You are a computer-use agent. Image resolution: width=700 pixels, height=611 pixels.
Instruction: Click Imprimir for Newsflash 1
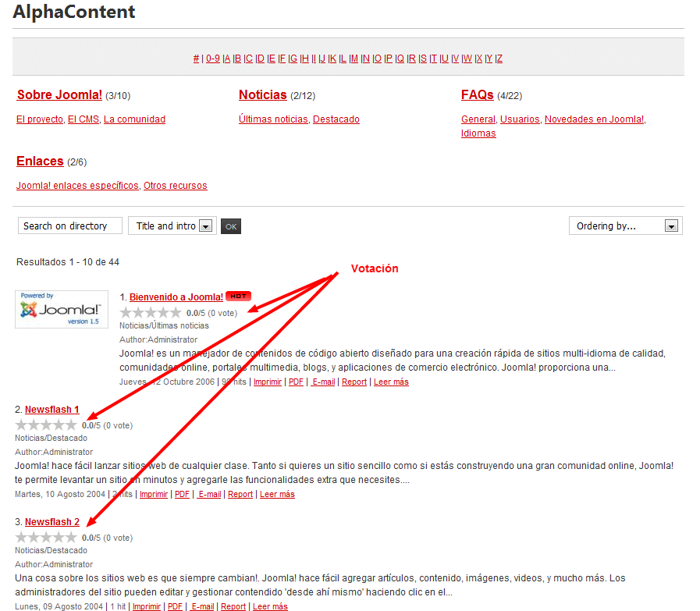point(154,494)
